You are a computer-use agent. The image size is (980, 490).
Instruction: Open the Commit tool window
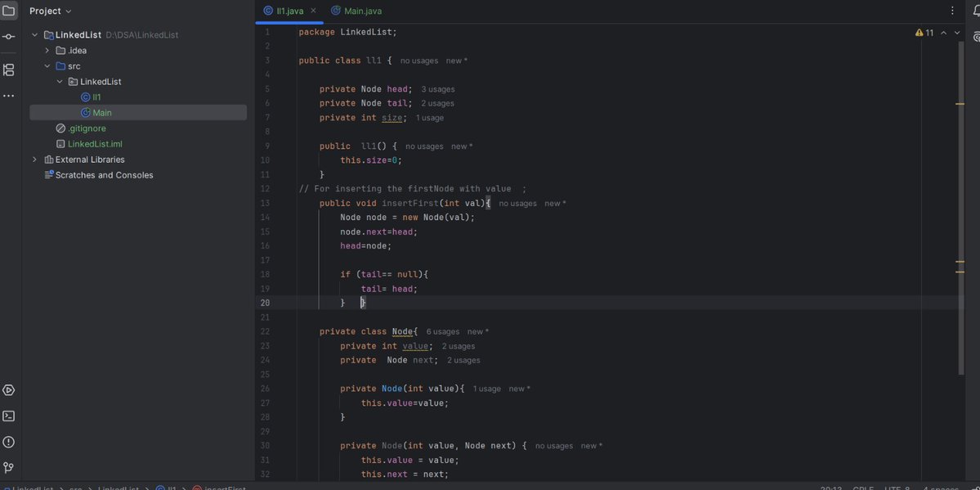(9, 36)
